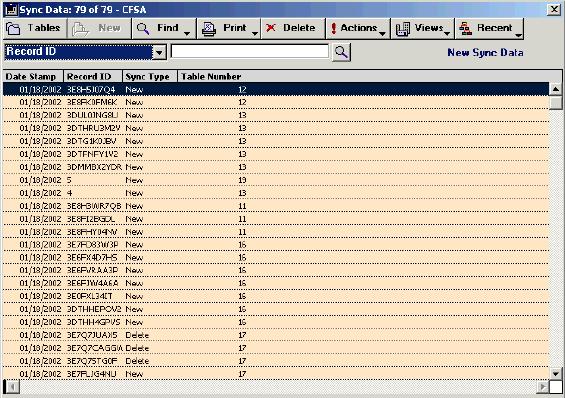Click the Tables toolbar label

(44, 28)
